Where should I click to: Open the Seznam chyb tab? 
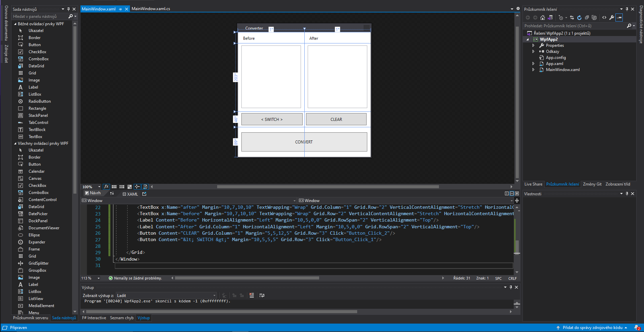(x=122, y=318)
